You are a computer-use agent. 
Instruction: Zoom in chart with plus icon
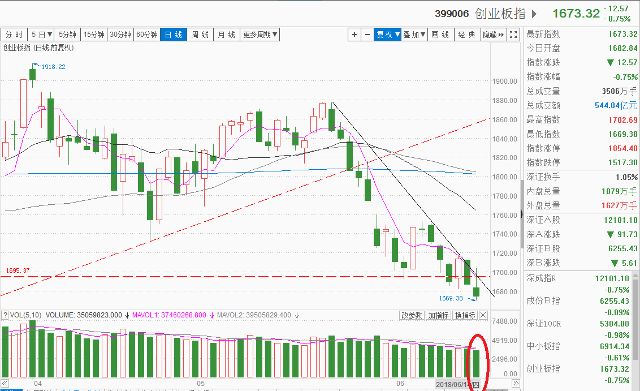pos(354,35)
